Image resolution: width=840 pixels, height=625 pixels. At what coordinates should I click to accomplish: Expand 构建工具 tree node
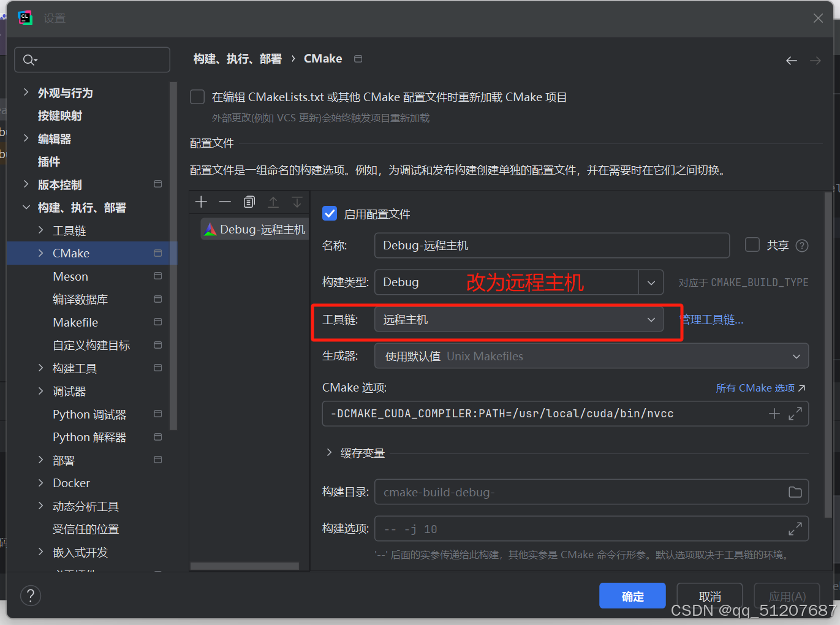coord(40,368)
